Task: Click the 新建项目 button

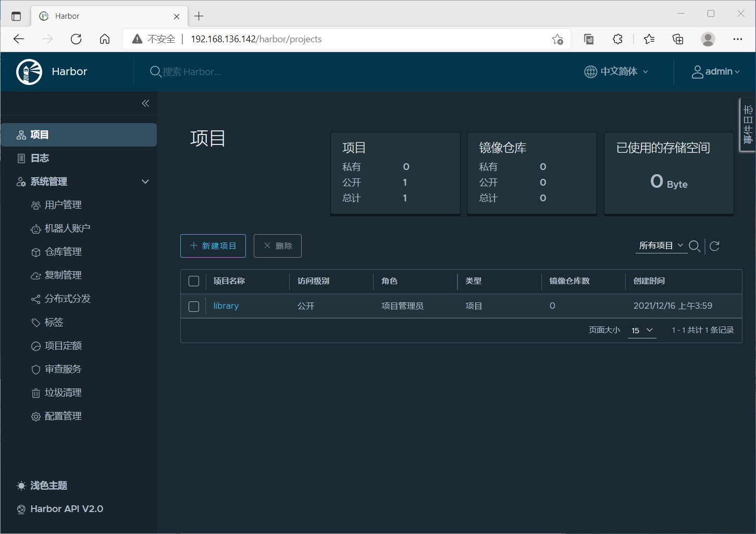Action: click(x=213, y=246)
